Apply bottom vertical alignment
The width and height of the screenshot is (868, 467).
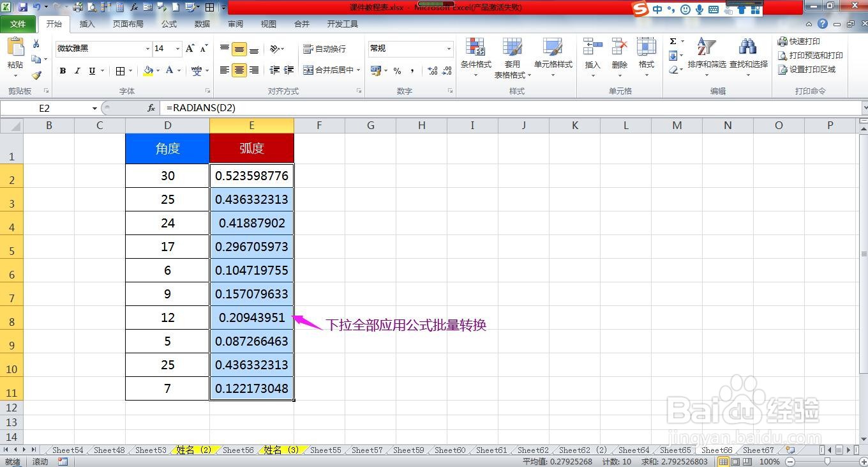[x=254, y=49]
